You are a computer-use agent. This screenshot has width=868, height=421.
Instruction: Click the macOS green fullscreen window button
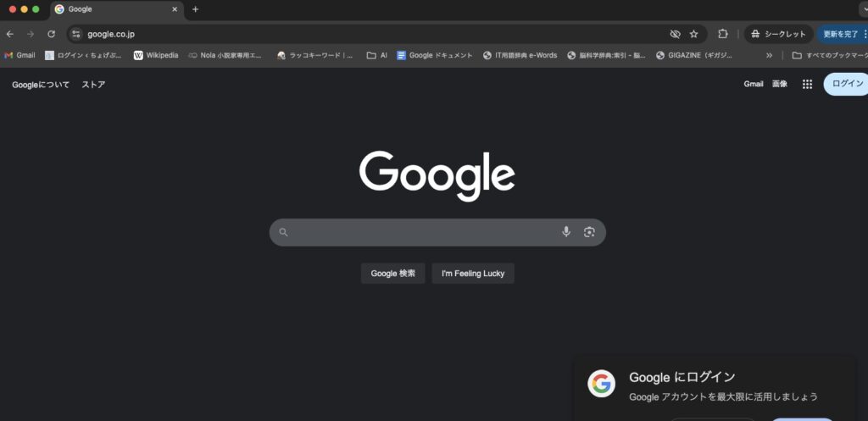pyautogui.click(x=36, y=9)
